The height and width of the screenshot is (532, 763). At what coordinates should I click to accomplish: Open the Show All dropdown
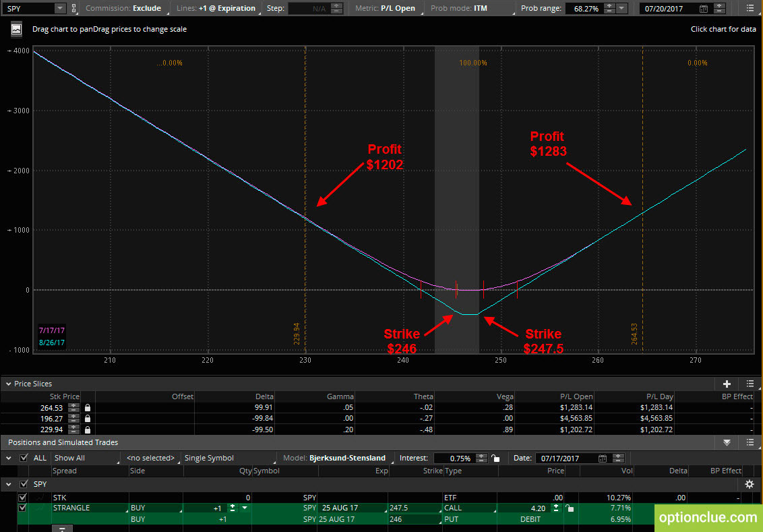pyautogui.click(x=86, y=458)
